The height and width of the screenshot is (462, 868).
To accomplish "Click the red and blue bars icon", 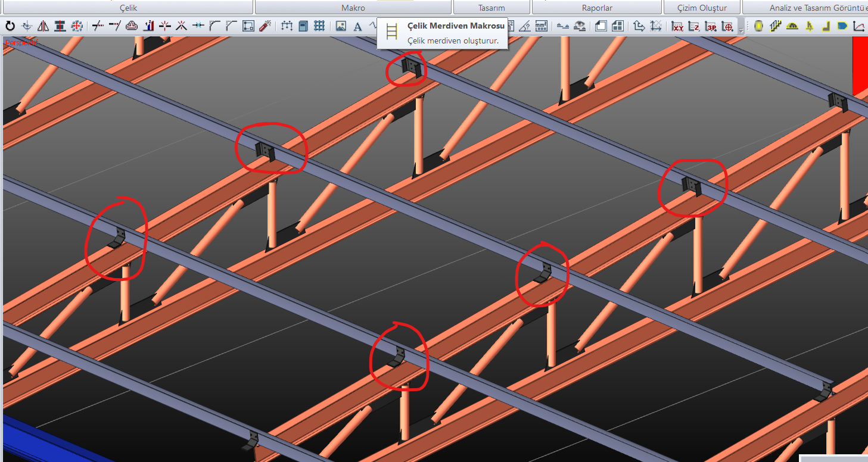I will [x=148, y=26].
